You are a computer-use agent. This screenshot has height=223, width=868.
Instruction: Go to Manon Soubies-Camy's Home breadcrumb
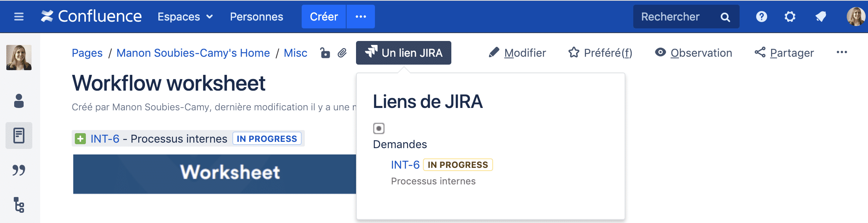click(x=193, y=53)
